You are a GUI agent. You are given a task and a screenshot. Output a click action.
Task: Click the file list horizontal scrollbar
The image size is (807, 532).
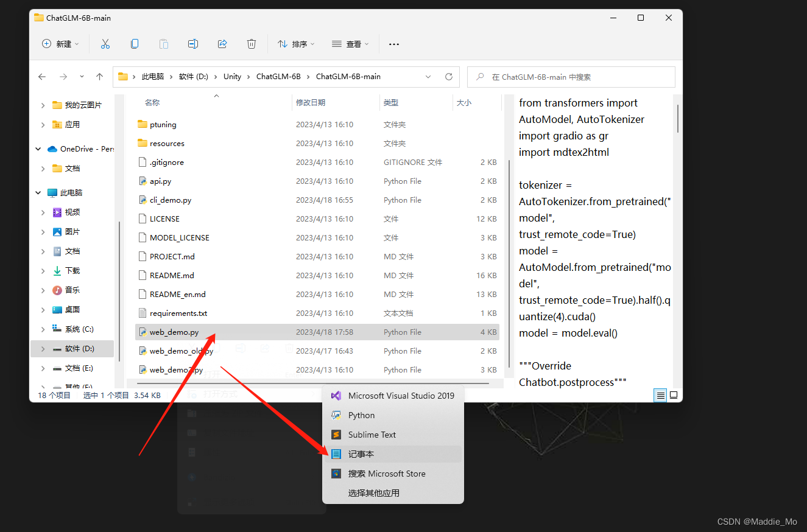313,383
